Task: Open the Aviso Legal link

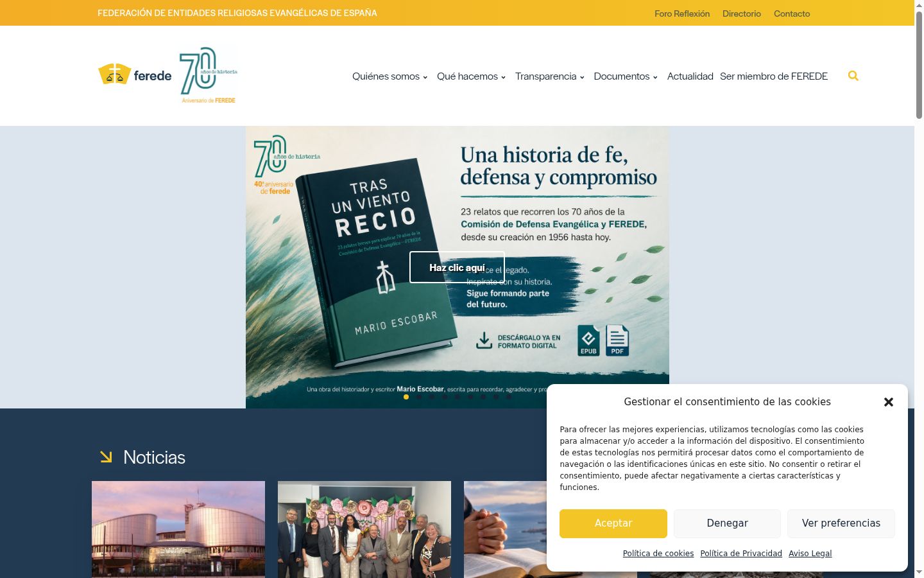Action: (x=810, y=554)
